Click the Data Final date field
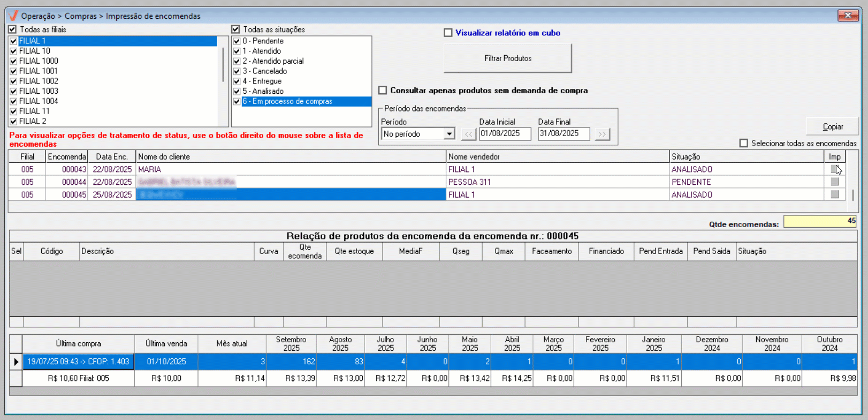Image resolution: width=868 pixels, height=420 pixels. click(563, 134)
